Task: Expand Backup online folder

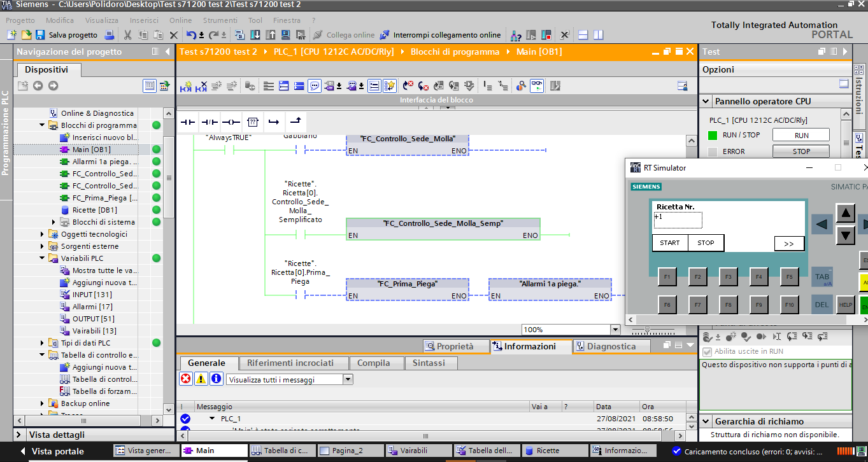Action: click(43, 403)
